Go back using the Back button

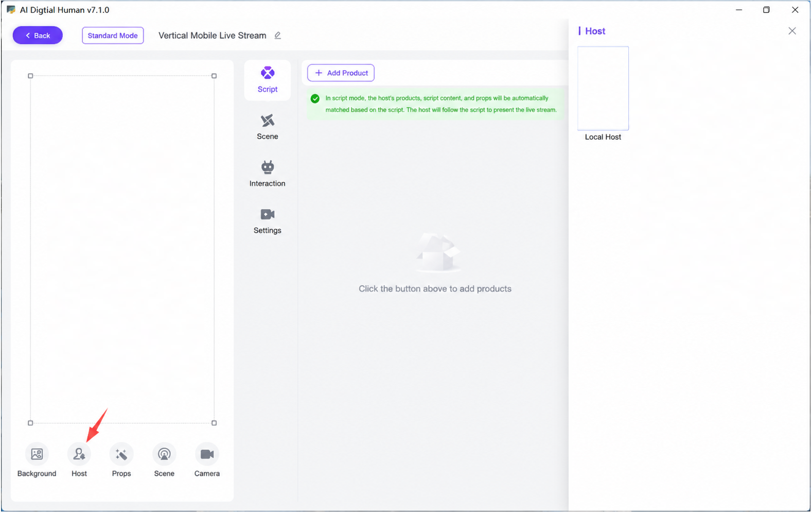pos(38,36)
